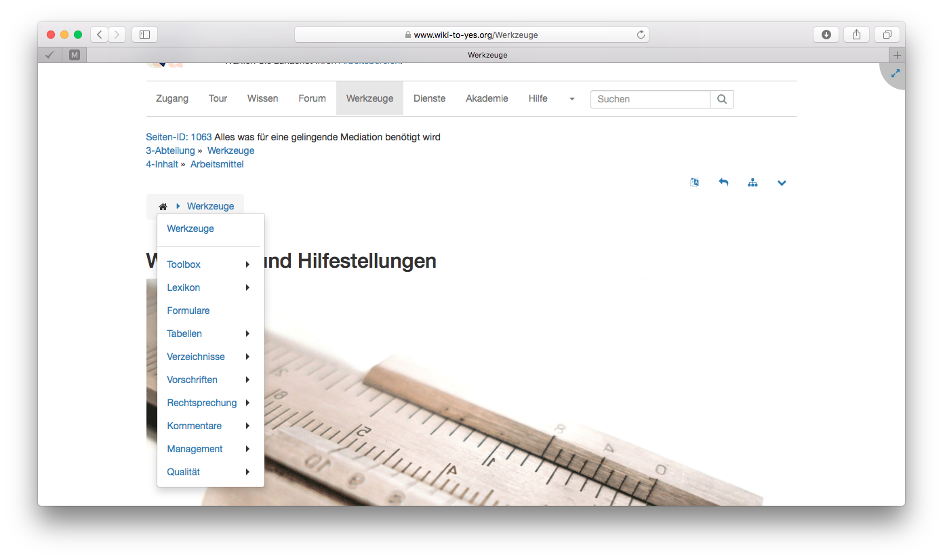The width and height of the screenshot is (943, 560).
Task: Click the Safari share icon
Action: pyautogui.click(x=856, y=35)
